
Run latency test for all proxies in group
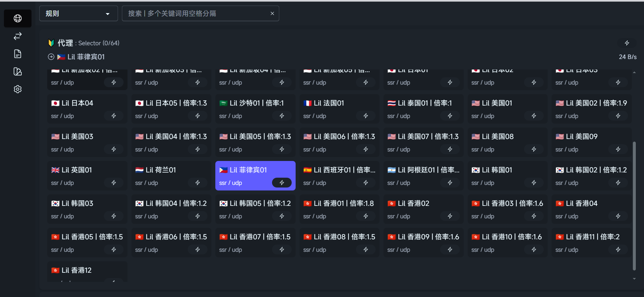627,43
